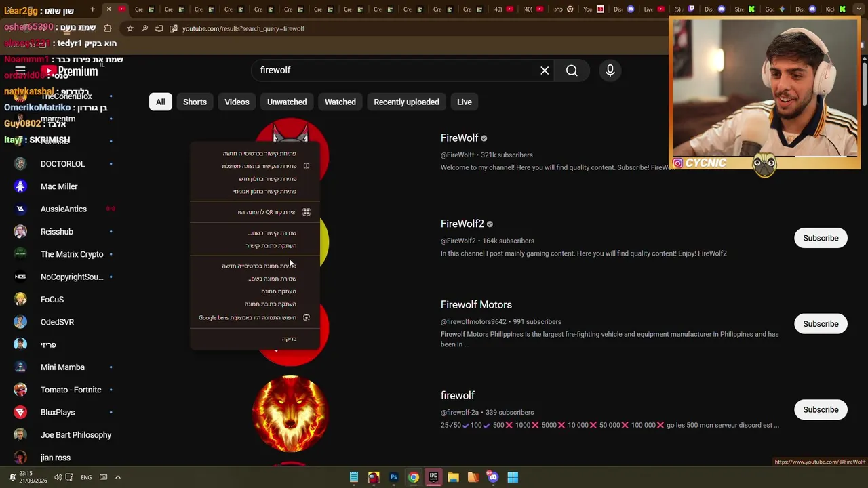Choose 'פתיחת הקישור בתצוגה מפוצלת' menu entry
This screenshot has height=488, width=868.
[x=255, y=166]
